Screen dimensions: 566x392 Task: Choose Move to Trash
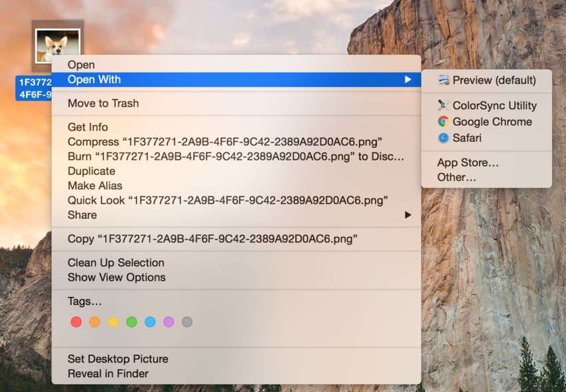point(103,103)
